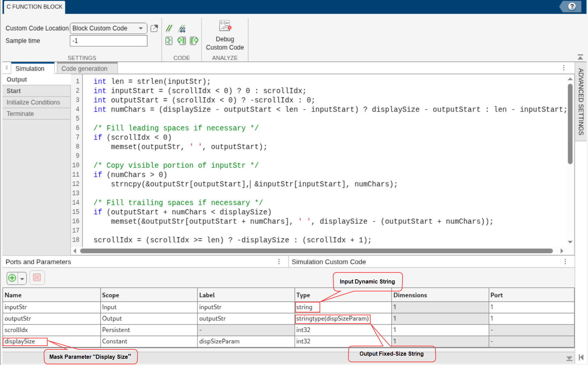Click the Smart indent icon
This screenshot has height=365, width=588.
tap(169, 41)
